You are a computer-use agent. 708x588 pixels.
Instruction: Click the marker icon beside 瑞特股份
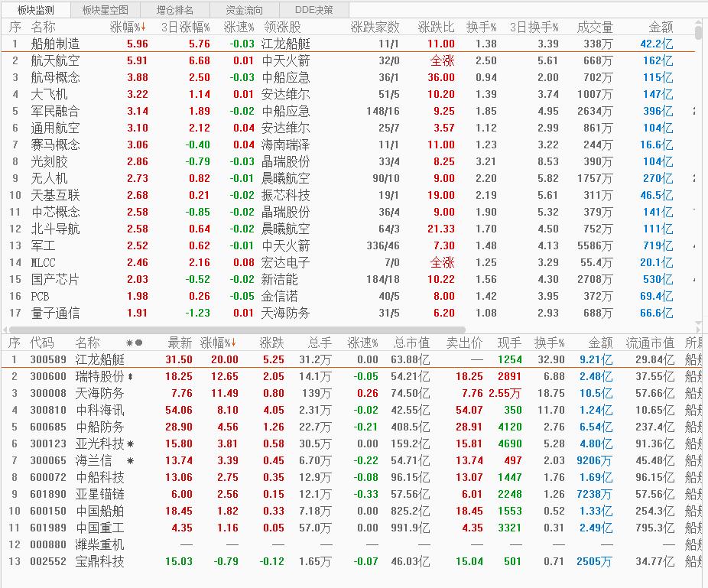(x=130, y=376)
